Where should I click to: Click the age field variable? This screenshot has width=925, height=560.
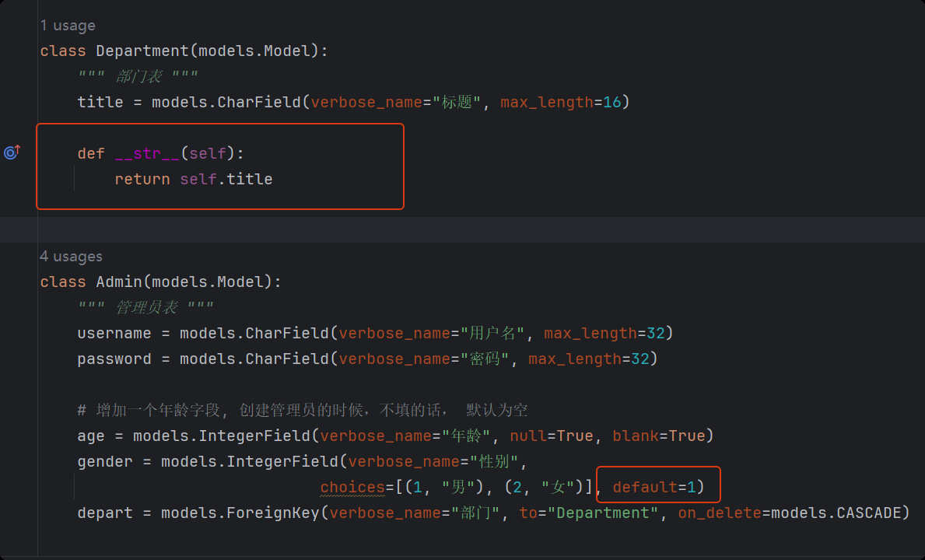[91, 436]
